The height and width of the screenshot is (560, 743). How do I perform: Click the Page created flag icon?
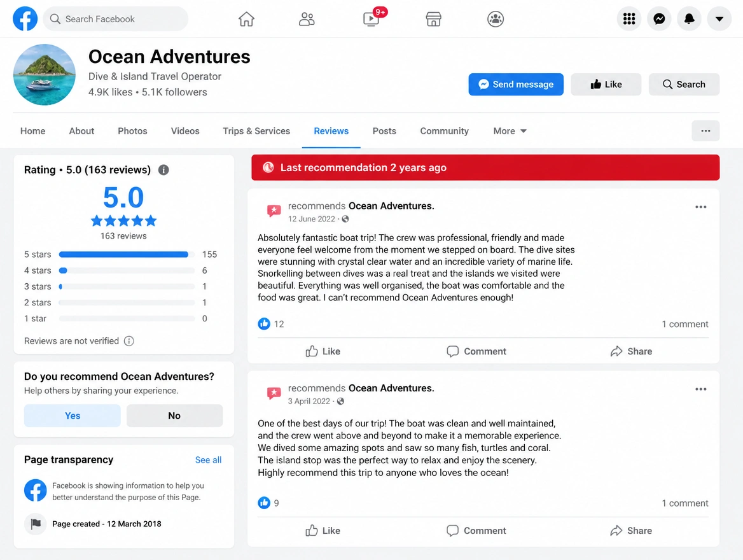(36, 524)
